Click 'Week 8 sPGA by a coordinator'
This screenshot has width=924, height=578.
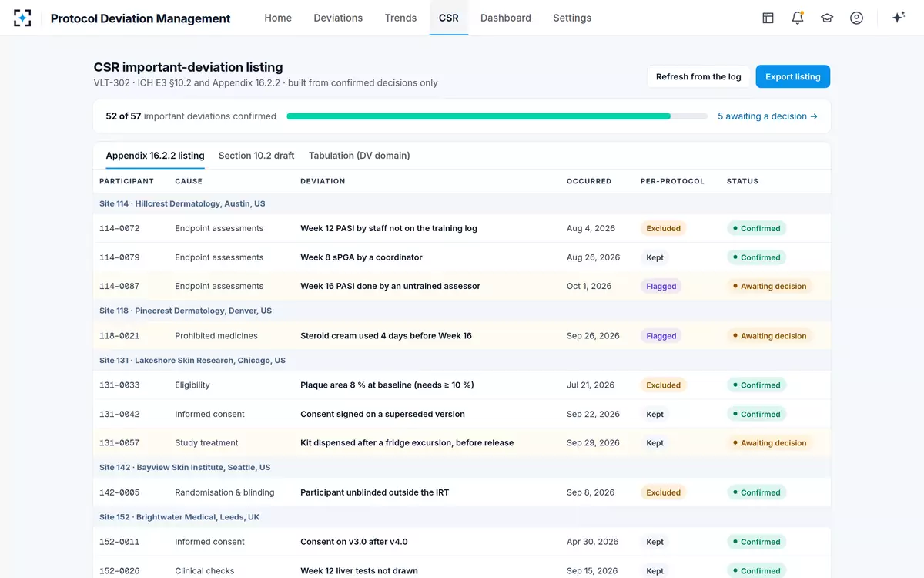[361, 257]
